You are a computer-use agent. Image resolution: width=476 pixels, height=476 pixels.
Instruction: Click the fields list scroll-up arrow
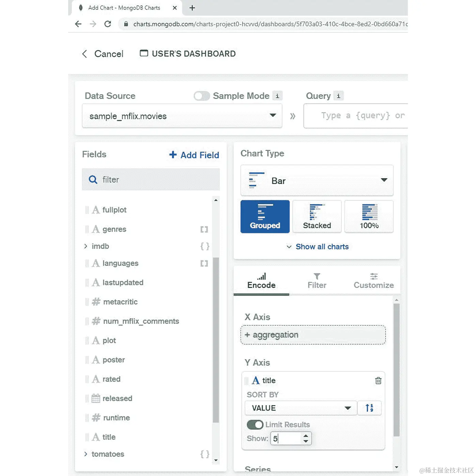216,200
